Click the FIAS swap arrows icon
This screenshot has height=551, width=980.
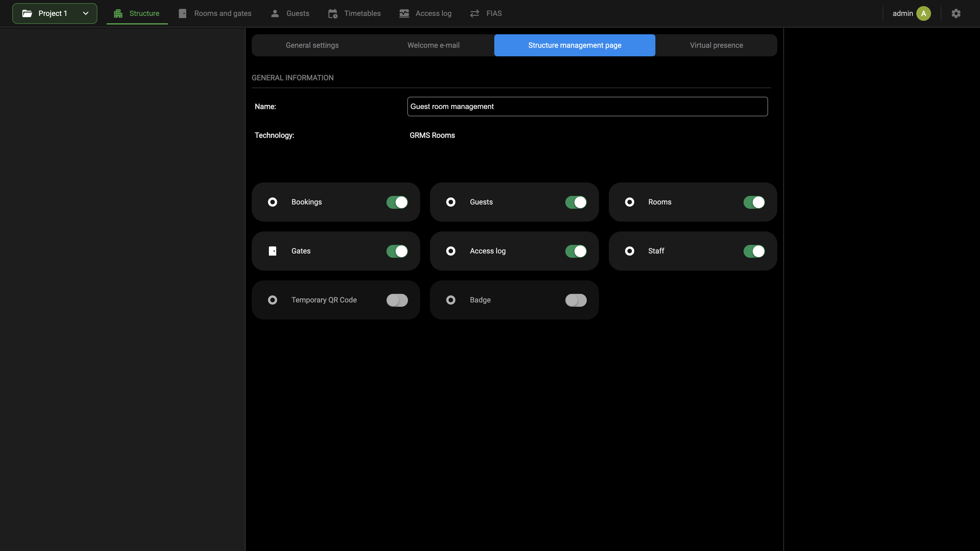point(474,13)
